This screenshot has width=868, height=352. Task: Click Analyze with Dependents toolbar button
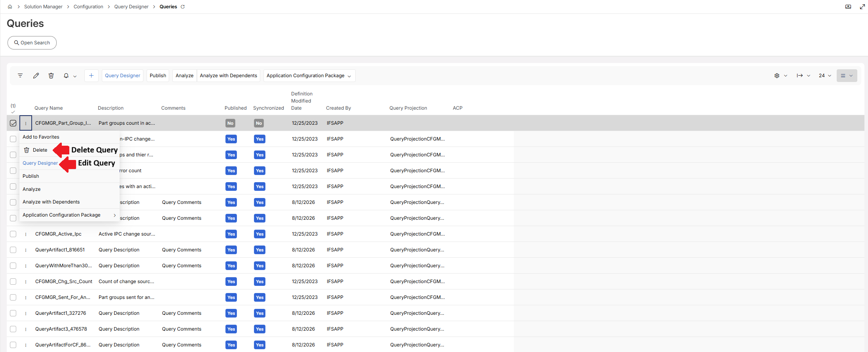[x=228, y=76]
